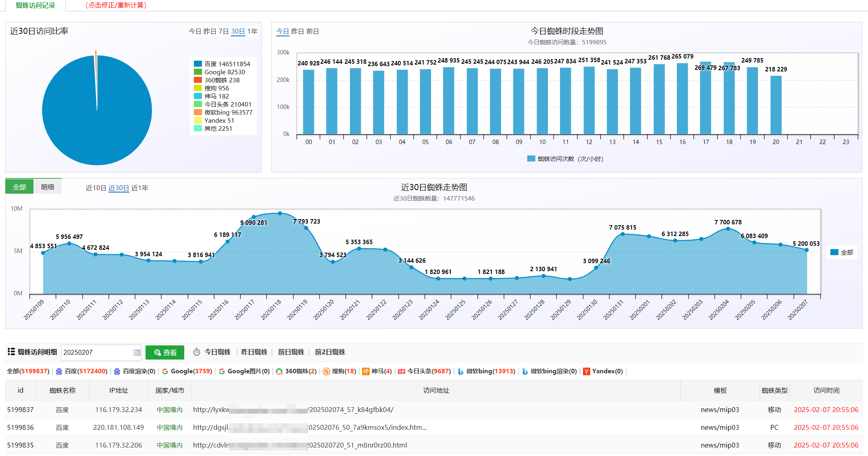Open the 蜘蛛访问记录 tab
Image resolution: width=868 pixels, height=456 pixels.
(35, 5)
